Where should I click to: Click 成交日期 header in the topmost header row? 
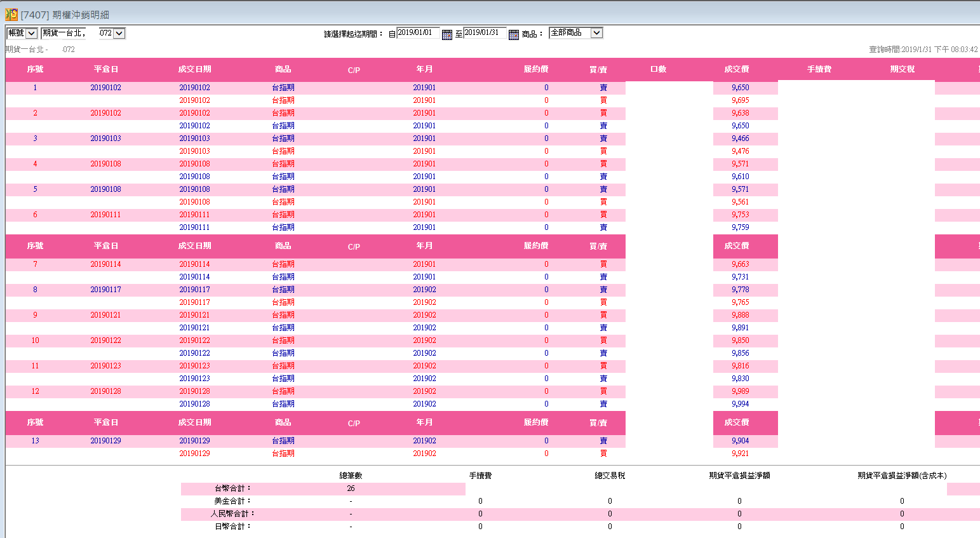[194, 69]
